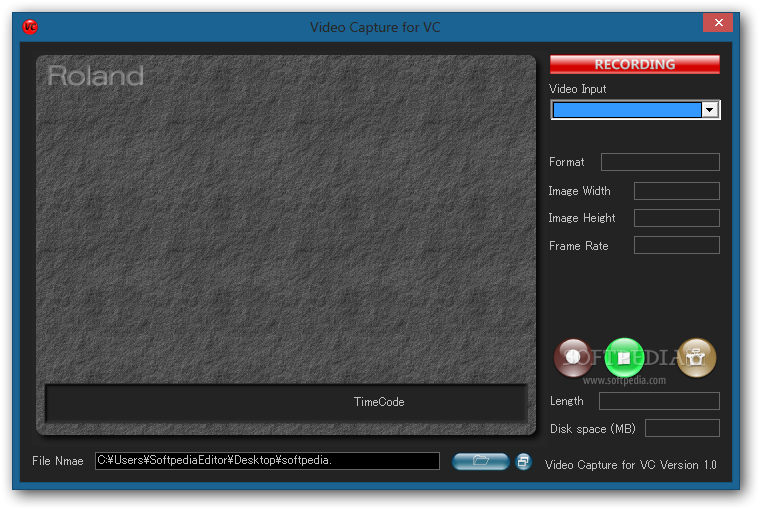Click the Frame Rate value field
This screenshot has height=510, width=760.
(677, 245)
